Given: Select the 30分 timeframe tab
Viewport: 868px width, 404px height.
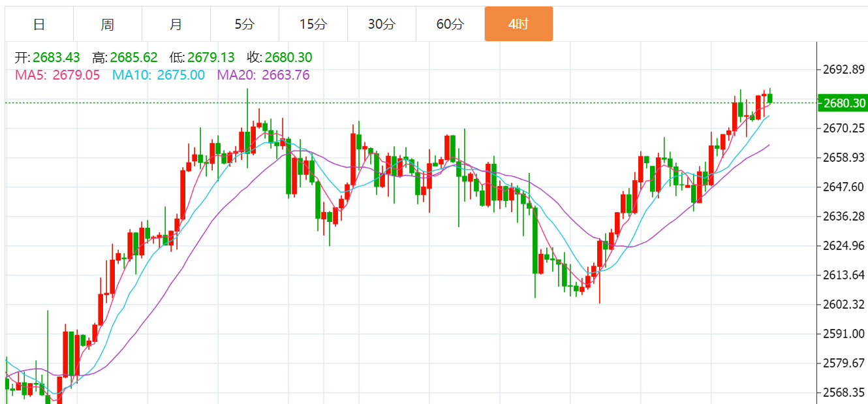Looking at the screenshot, I should tap(382, 24).
